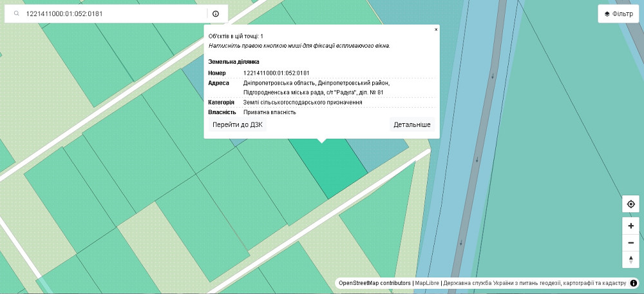This screenshot has height=294, width=644.
Task: Open the Фільтр layers panel
Action: pyautogui.click(x=618, y=14)
